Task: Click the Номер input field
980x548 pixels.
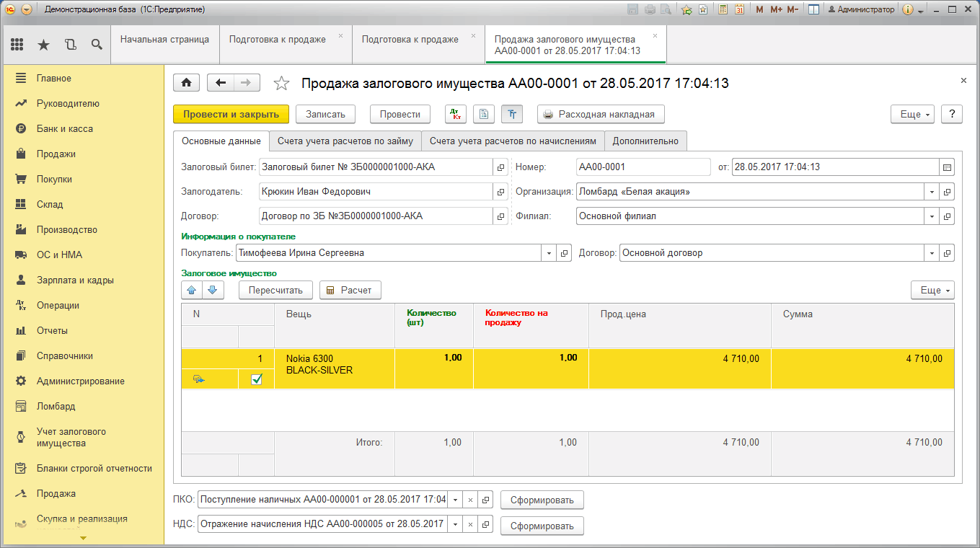Action: pos(643,167)
